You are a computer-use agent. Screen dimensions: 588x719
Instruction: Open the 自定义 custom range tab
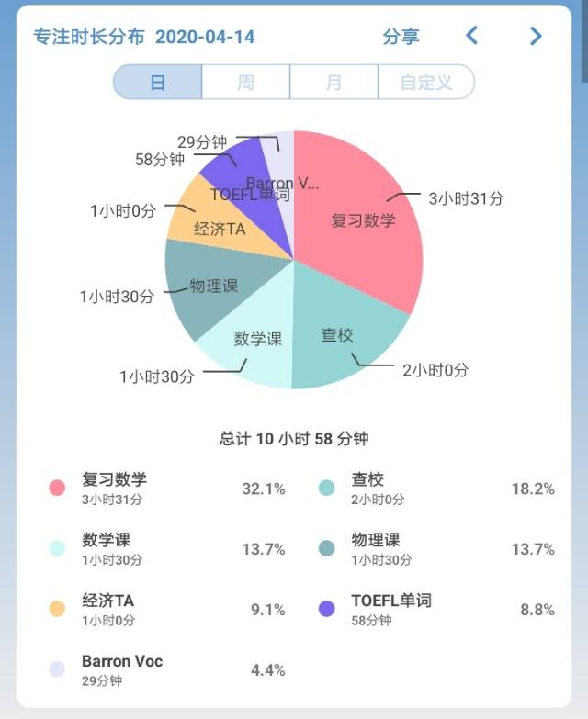tap(425, 83)
